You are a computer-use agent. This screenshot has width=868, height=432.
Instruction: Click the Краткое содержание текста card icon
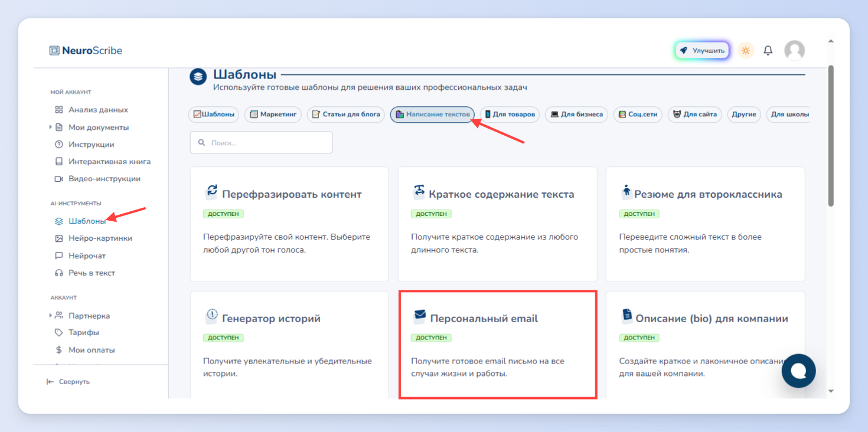pos(419,192)
